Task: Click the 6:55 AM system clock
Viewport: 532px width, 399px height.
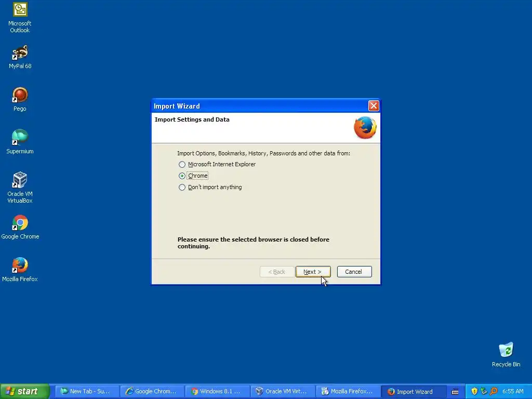Action: 513,391
